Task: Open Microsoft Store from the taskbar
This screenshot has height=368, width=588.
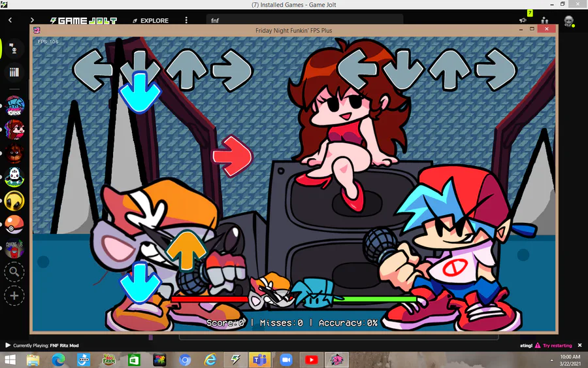Action: point(134,360)
